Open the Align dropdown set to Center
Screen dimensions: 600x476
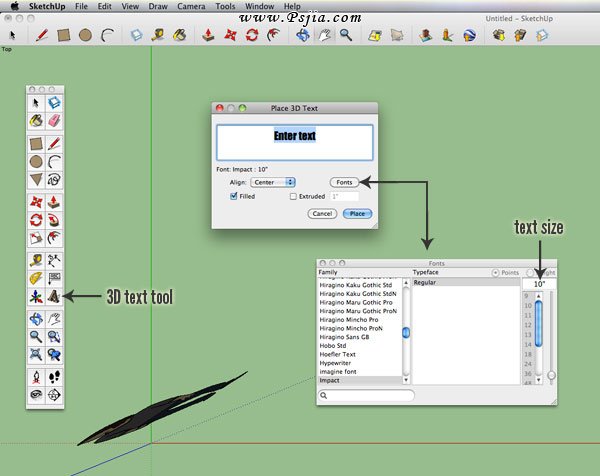(273, 182)
